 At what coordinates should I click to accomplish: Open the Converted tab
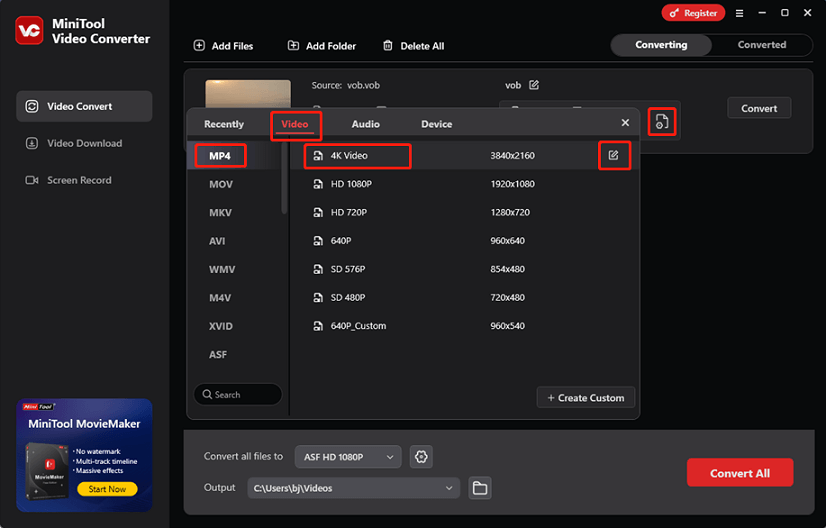click(x=762, y=45)
